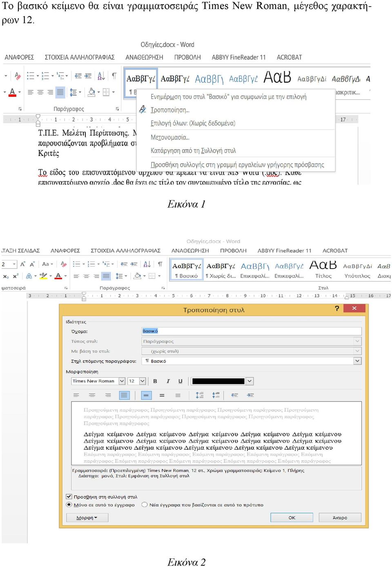Apply red font color A in Figure 2
This screenshot has height=567, width=392.
(x=58, y=276)
